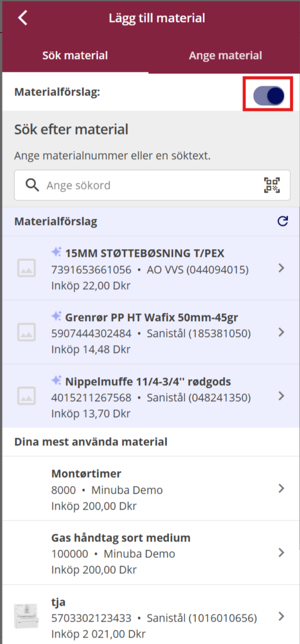Expand the Montørtimer row chevron

pyautogui.click(x=281, y=488)
